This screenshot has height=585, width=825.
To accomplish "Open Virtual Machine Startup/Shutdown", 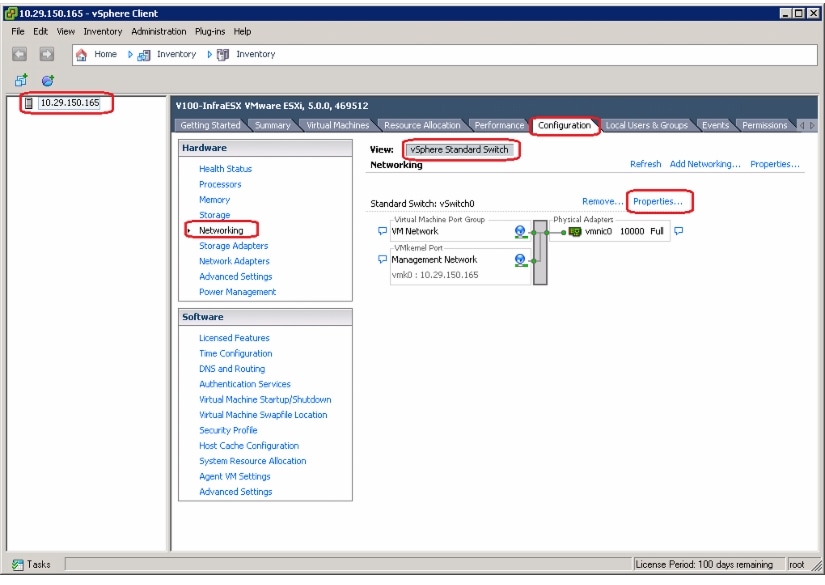I will [265, 399].
